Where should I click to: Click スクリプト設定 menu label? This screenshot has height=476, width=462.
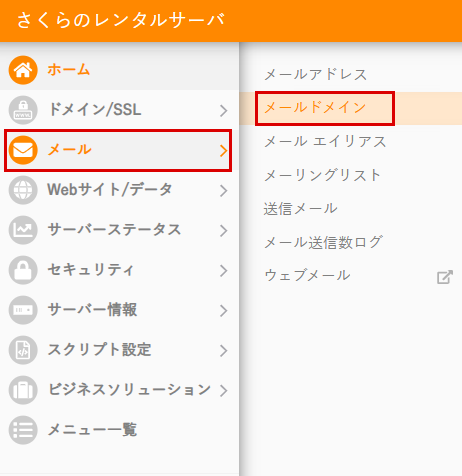click(x=99, y=350)
